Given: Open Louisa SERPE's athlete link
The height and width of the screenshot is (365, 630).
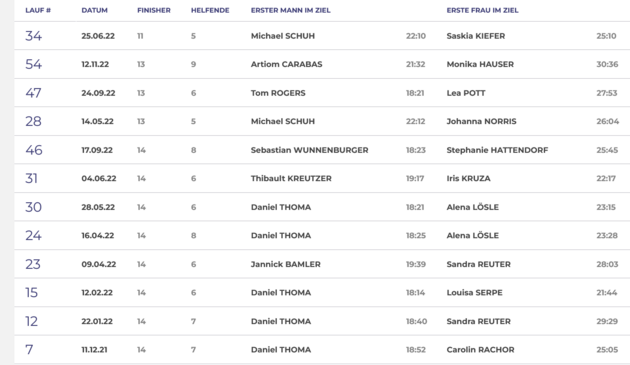Looking at the screenshot, I should [x=474, y=293].
